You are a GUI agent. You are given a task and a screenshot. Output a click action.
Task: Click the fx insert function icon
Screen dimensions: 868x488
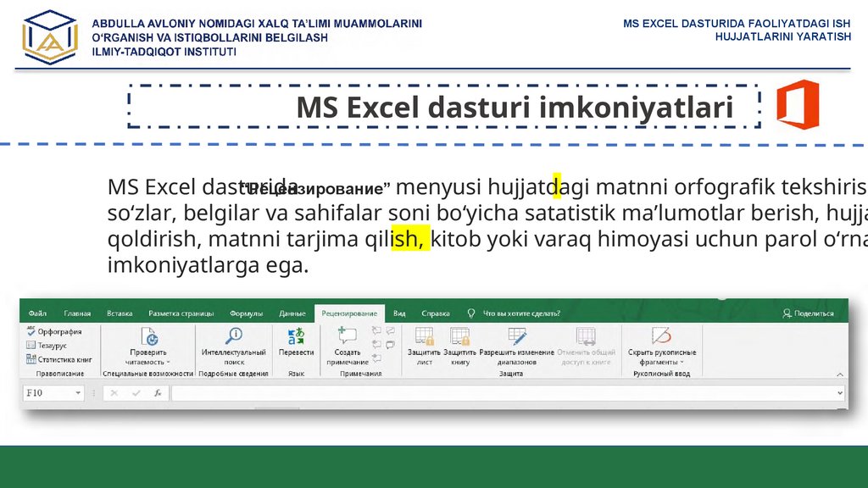click(158, 393)
